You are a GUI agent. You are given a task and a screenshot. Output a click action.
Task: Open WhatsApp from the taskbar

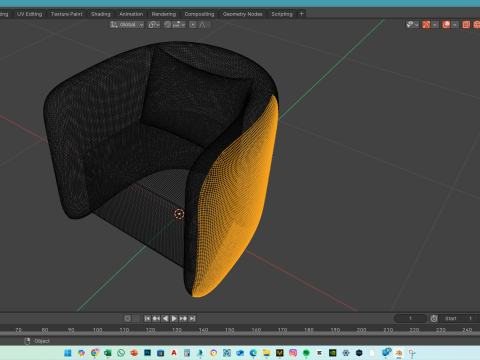pyautogui.click(x=121, y=353)
